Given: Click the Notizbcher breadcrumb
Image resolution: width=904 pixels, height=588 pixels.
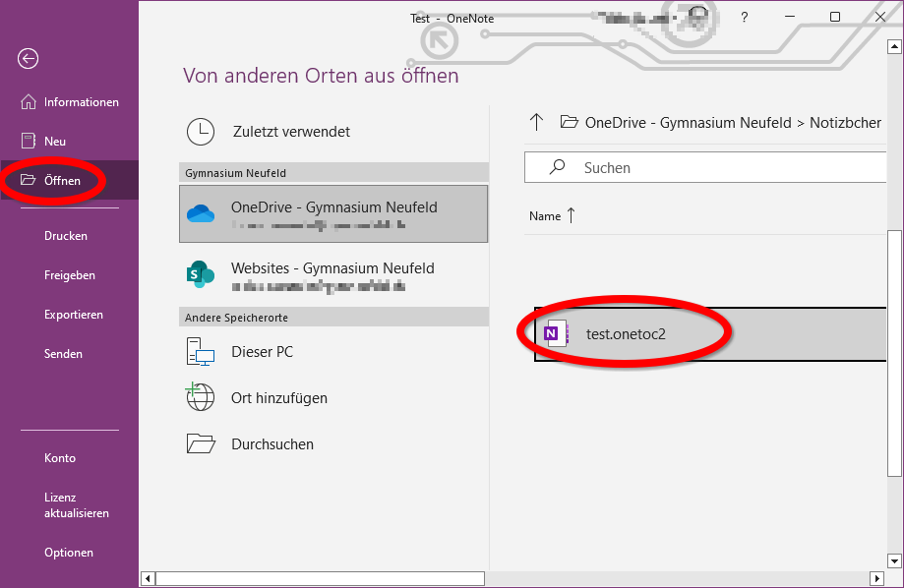Looking at the screenshot, I should point(845,123).
